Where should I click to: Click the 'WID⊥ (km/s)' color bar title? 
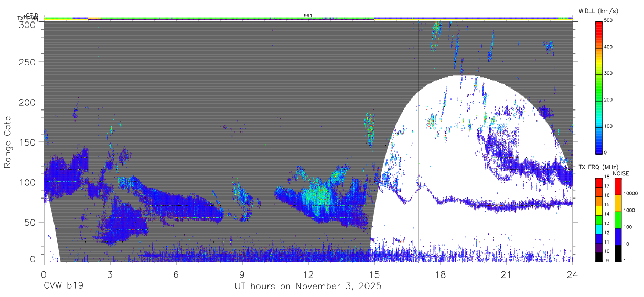click(x=599, y=11)
